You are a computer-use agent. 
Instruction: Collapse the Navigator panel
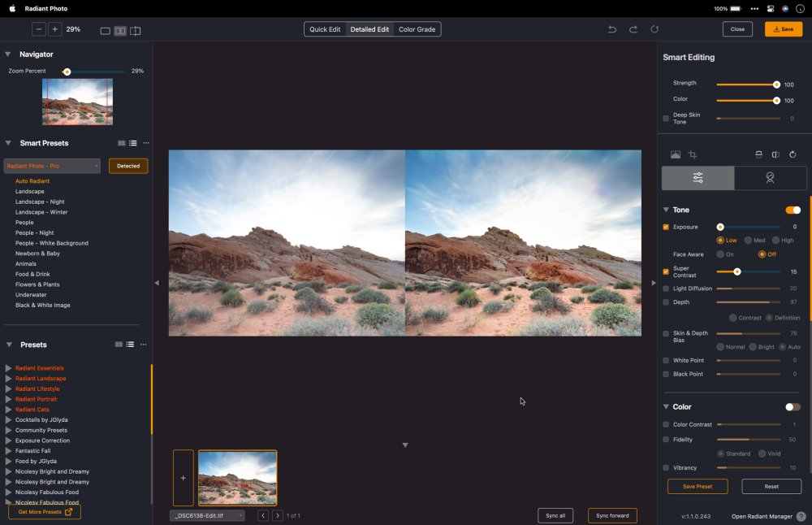point(8,54)
